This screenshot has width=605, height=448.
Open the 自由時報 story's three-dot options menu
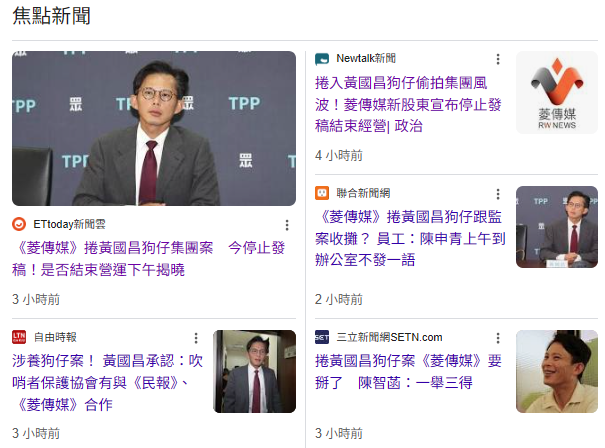(x=196, y=338)
